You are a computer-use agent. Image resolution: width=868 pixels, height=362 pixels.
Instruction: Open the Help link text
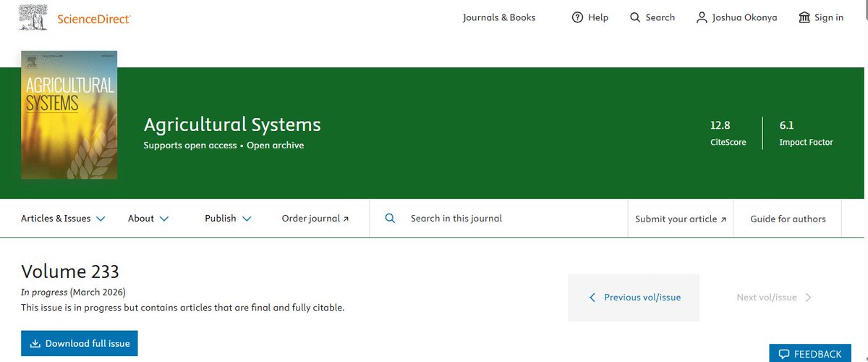[598, 17]
